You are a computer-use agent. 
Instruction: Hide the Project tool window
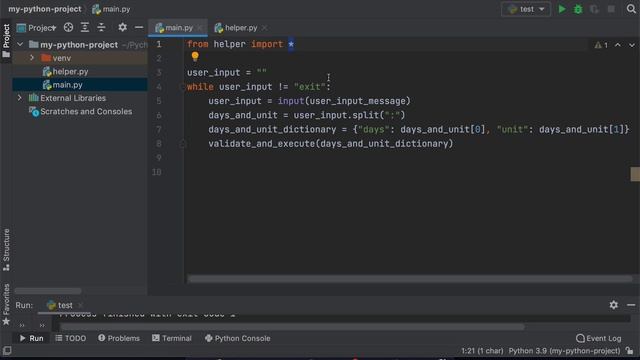pos(139,27)
